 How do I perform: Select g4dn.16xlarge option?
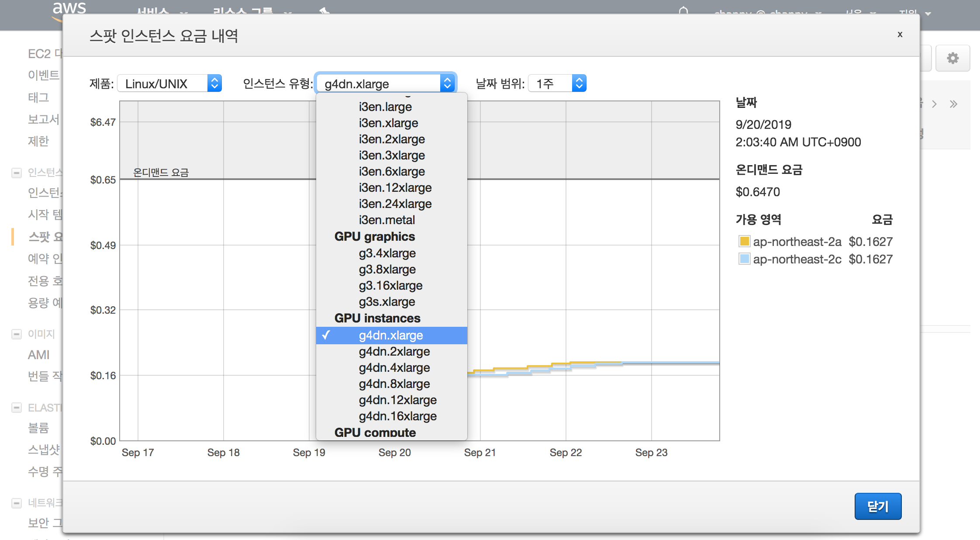[x=397, y=416]
